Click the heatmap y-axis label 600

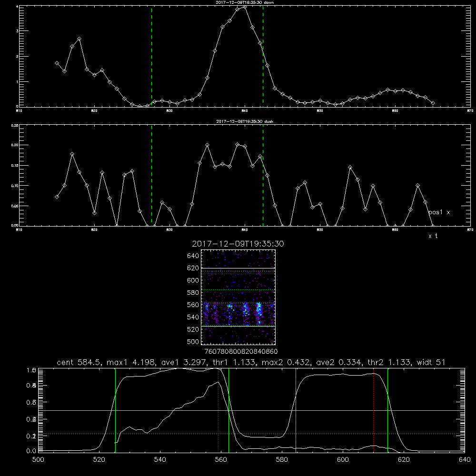click(x=193, y=280)
